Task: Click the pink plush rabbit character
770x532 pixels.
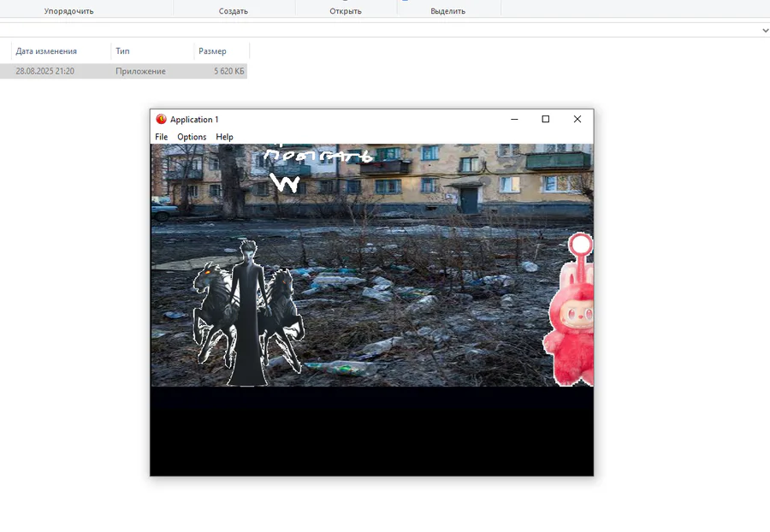Action: pyautogui.click(x=568, y=309)
